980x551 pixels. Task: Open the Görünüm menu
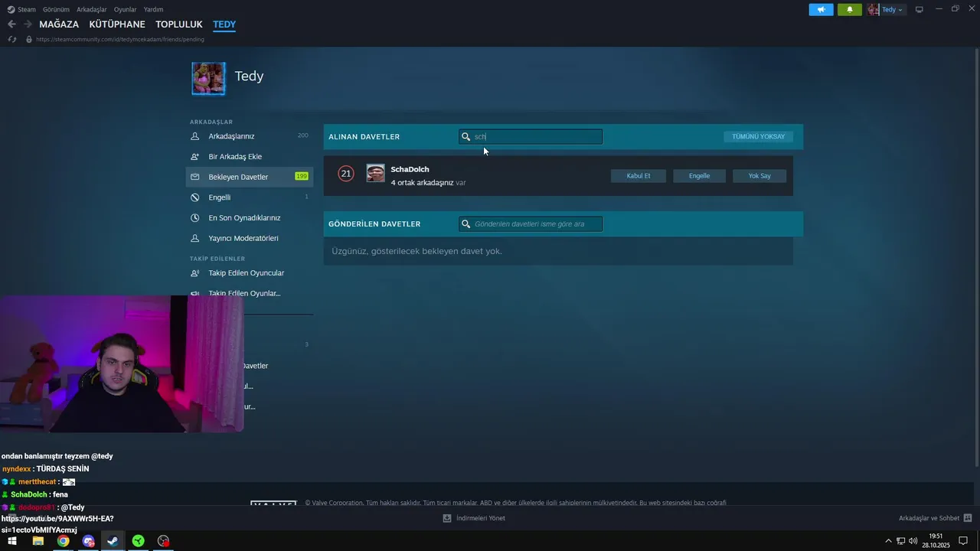pyautogui.click(x=56, y=10)
